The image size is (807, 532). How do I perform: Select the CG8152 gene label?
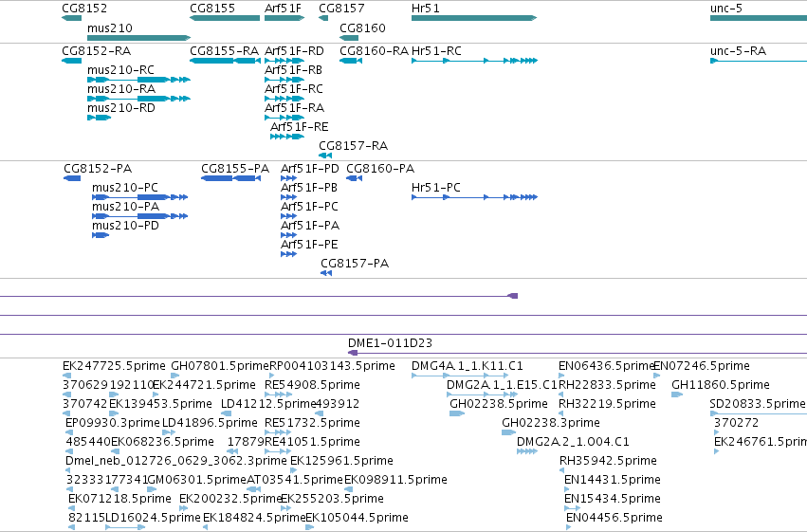click(84, 9)
